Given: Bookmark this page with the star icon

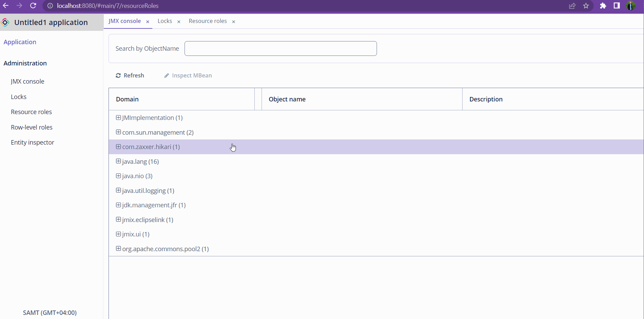Looking at the screenshot, I should [586, 6].
